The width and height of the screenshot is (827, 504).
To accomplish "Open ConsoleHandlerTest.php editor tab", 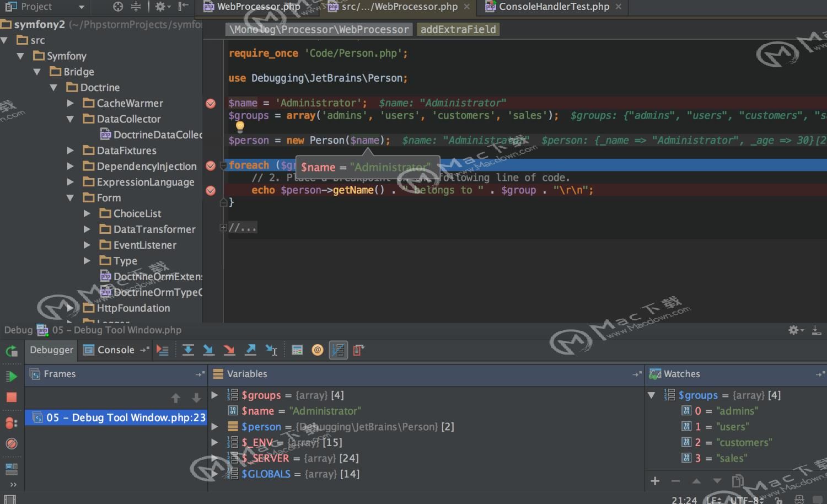I will (x=547, y=7).
